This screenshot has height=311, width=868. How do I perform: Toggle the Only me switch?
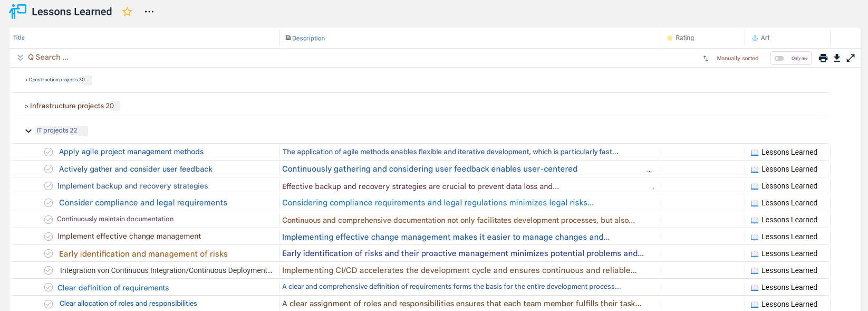pos(779,59)
